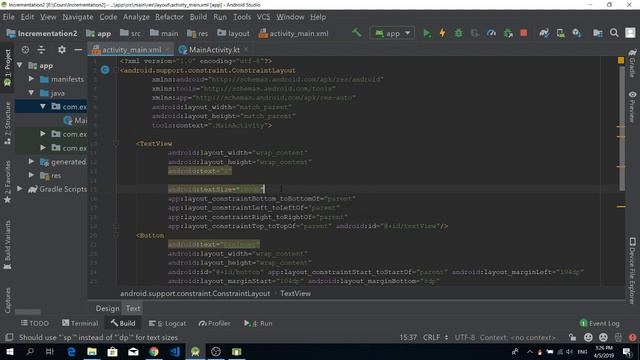The width and height of the screenshot is (640, 360).
Task: Expand Gradle Scripts node
Action: pos(20,189)
